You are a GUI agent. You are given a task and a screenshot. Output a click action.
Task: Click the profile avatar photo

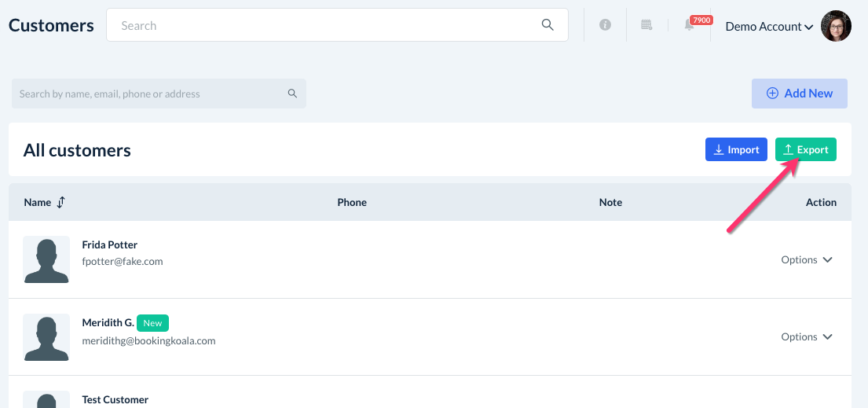836,26
